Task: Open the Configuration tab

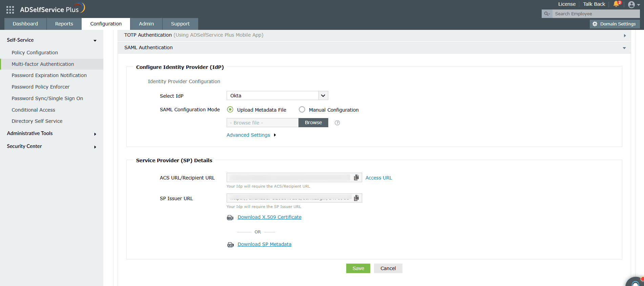Action: [x=106, y=24]
